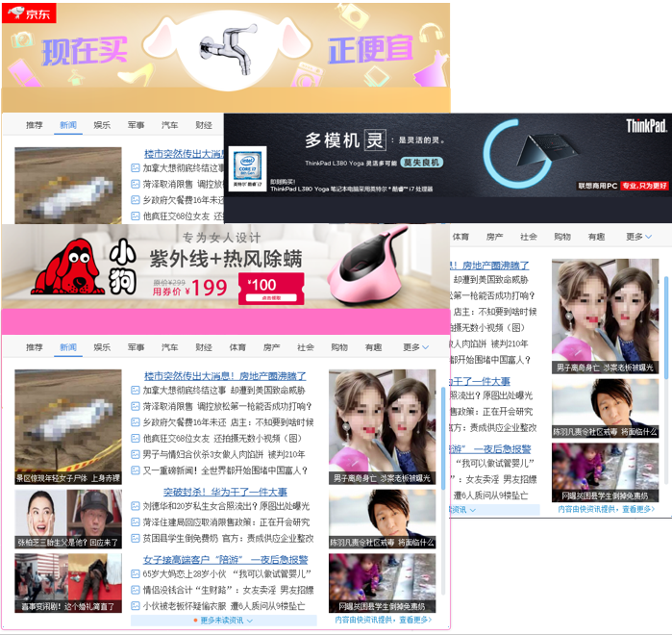This screenshot has width=672, height=635.
Task: Click the ThinkPad logo in laptop ad
Action: tap(646, 125)
